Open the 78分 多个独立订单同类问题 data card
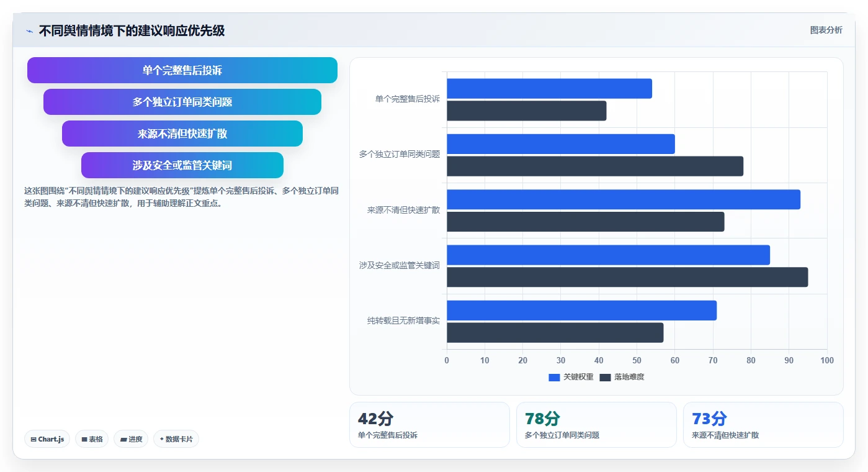This screenshot has width=868, height=472. 596,425
